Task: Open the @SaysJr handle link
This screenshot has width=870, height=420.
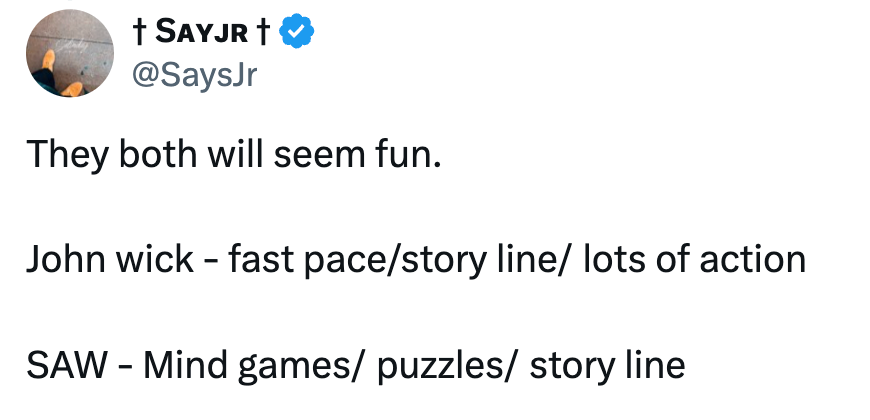Action: 193,76
